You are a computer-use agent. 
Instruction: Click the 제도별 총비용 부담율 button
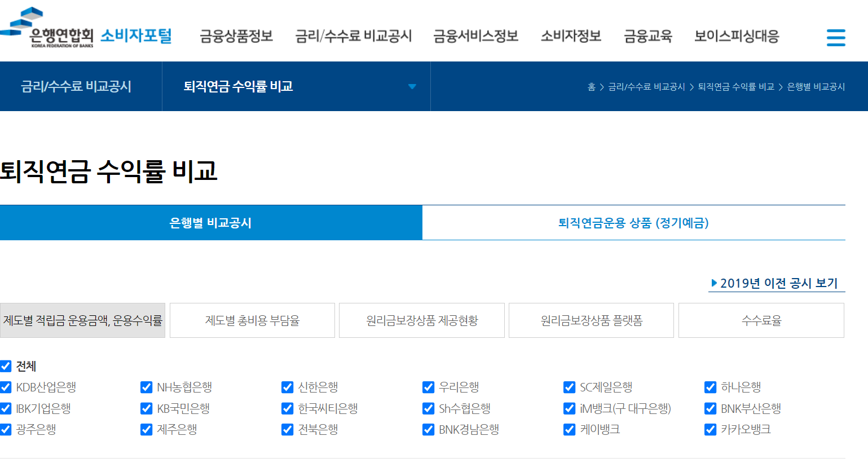252,320
